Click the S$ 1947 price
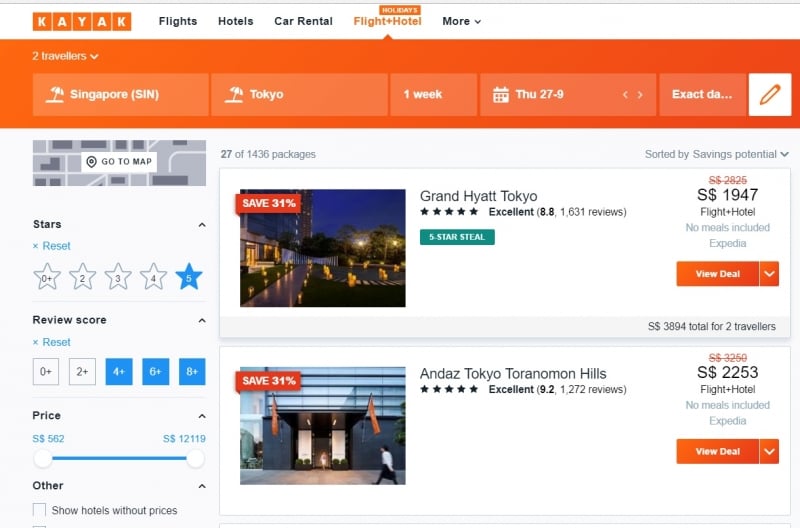 pyautogui.click(x=728, y=195)
